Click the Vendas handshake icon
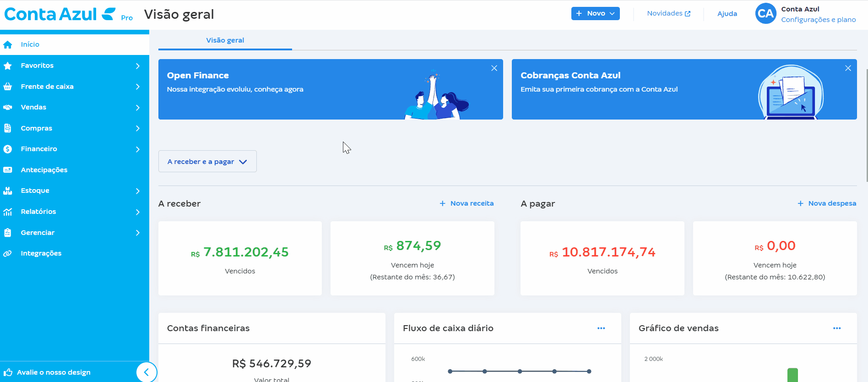The image size is (868, 382). pos(8,107)
